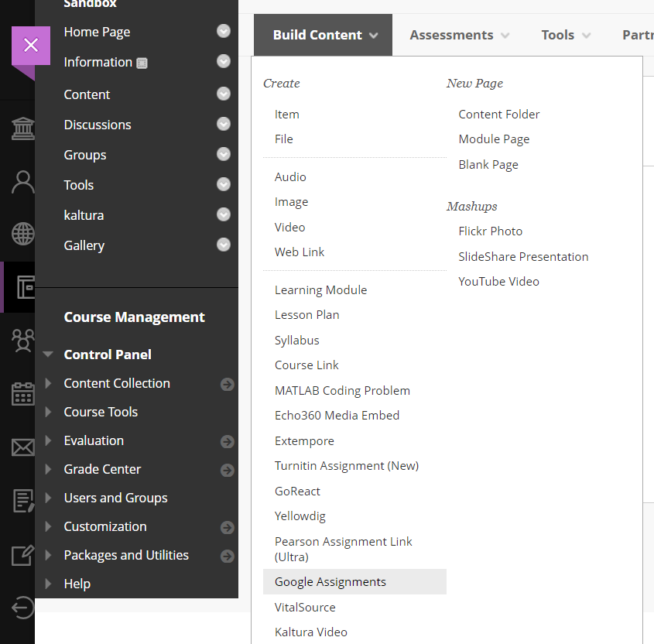Screen dimensions: 654x644
Task: Select the highlighted Google Assignments option
Action: coord(355,582)
